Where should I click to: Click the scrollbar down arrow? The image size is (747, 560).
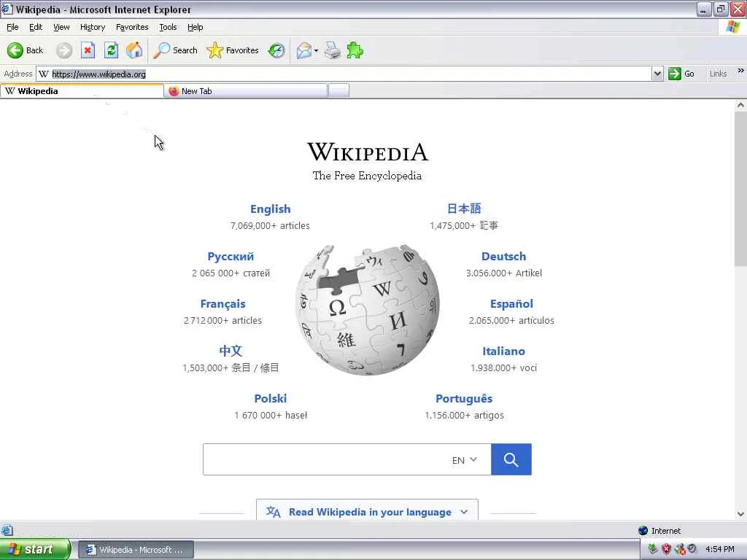tap(740, 514)
